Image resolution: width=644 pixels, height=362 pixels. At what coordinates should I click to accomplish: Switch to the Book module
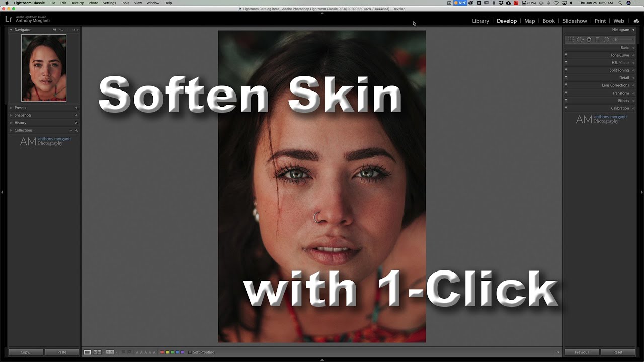pos(549,21)
